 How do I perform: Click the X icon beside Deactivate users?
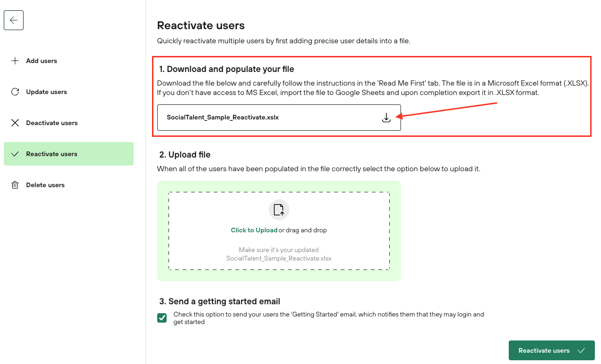[x=15, y=123]
